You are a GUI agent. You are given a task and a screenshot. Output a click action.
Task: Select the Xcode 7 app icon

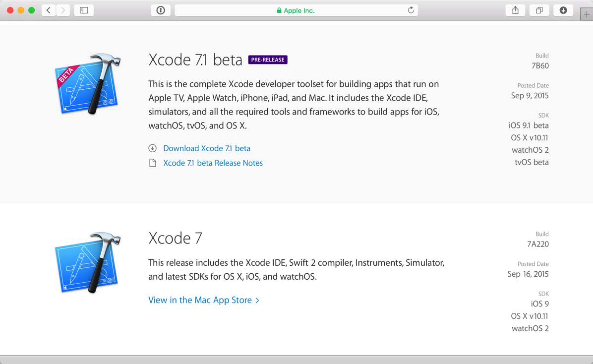87,262
